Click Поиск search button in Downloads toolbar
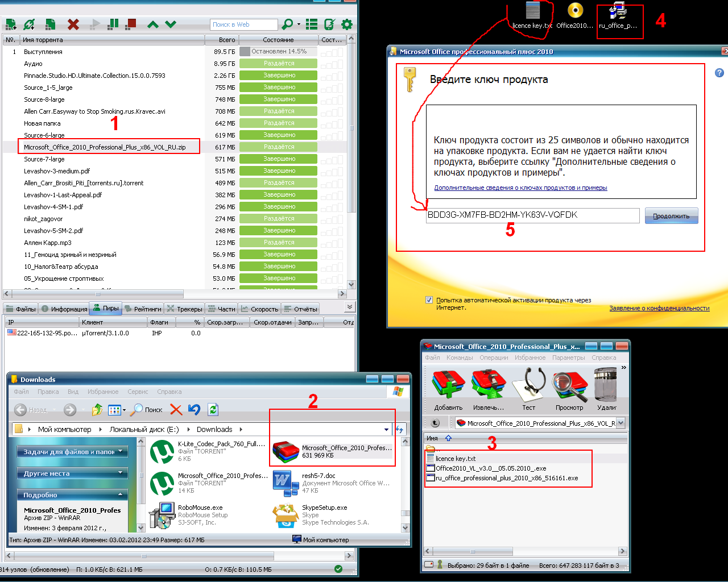The image size is (728, 582). [147, 410]
